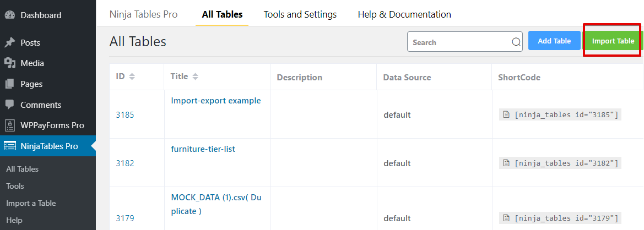Click the search magnifier icon
644x230 pixels.
tap(516, 42)
